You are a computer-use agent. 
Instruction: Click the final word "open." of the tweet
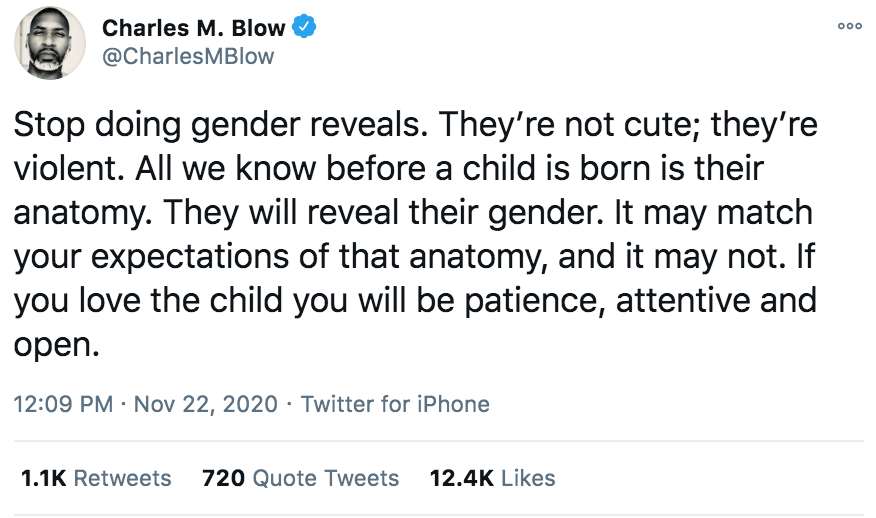(x=58, y=344)
